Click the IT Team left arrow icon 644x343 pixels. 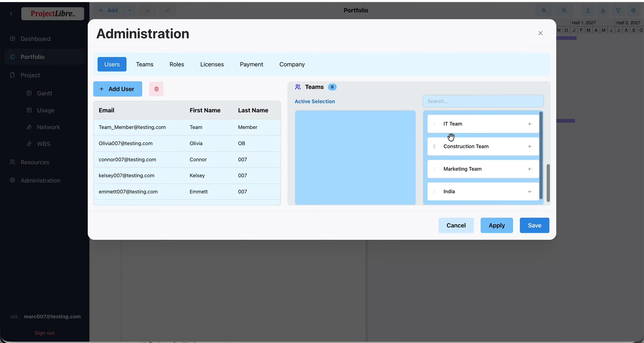[x=530, y=124]
